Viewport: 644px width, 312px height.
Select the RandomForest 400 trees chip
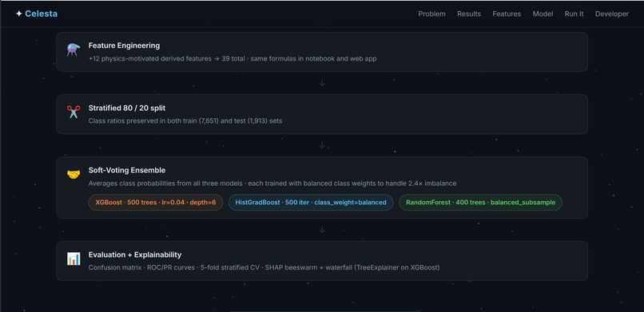[480, 203]
